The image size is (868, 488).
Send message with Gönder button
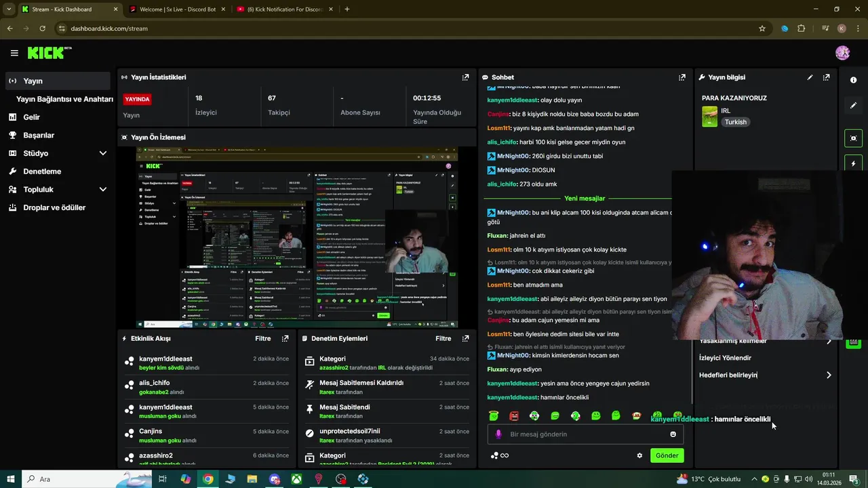[x=667, y=455]
